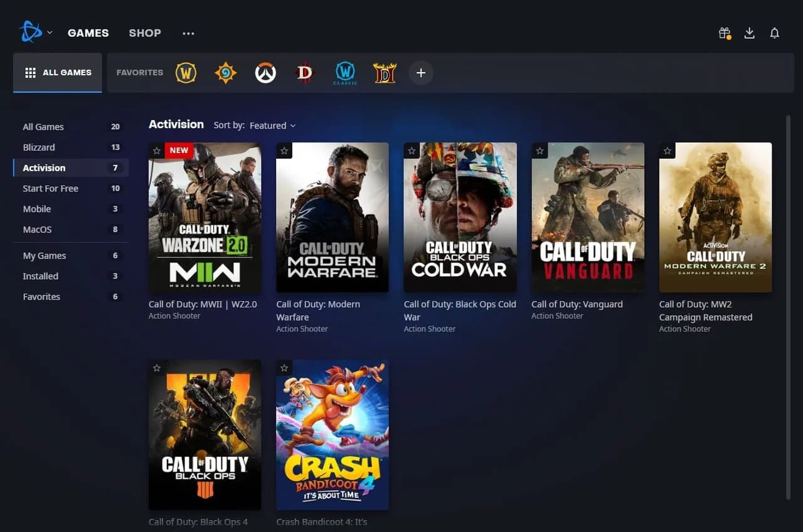Open the gift icon in header
The height and width of the screenshot is (532, 803).
[x=725, y=33]
